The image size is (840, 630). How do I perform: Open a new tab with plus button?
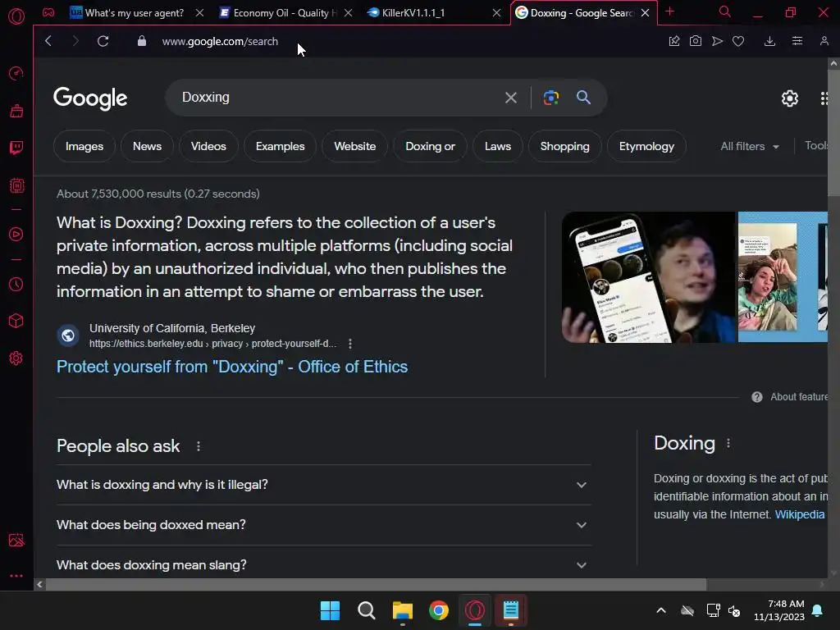[x=669, y=11]
